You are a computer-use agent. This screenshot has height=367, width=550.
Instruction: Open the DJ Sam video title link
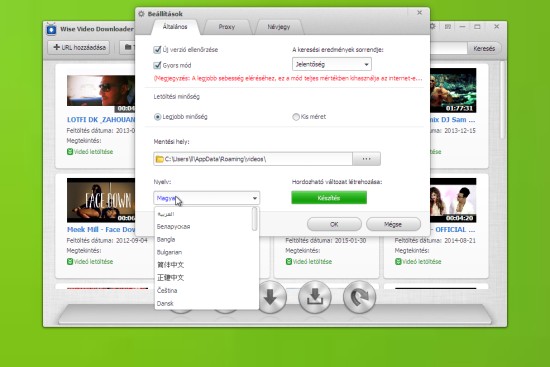[x=453, y=120]
